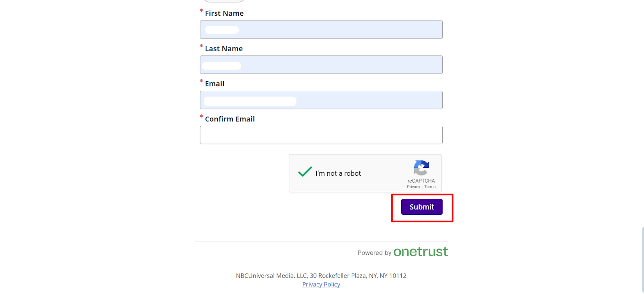Toggle the I'm not a robot checkmark
Image resolution: width=644 pixels, height=294 pixels.
pos(305,172)
